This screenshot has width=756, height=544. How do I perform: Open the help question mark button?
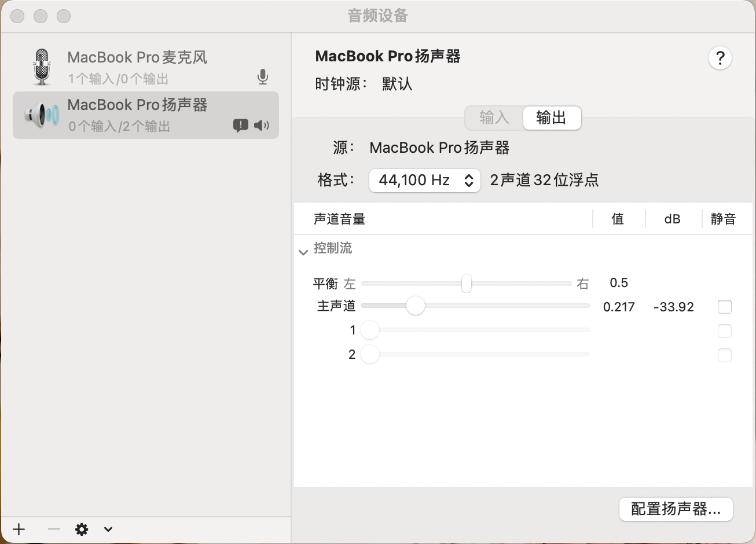coord(720,58)
